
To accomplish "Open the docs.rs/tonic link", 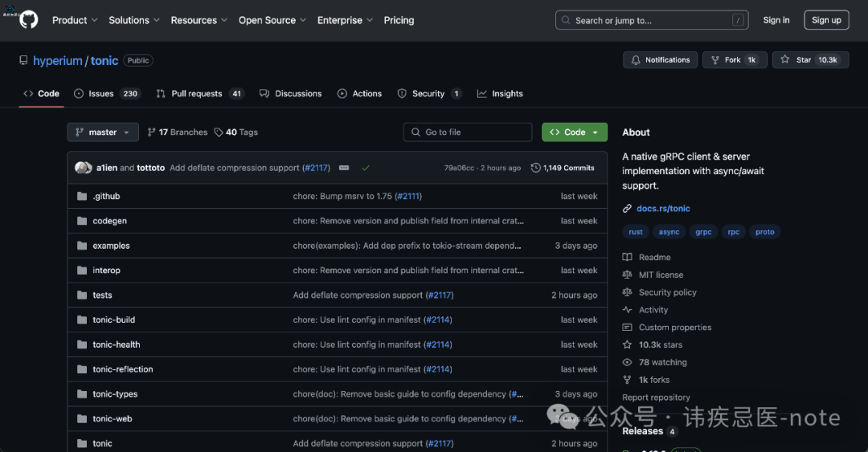I will point(663,209).
